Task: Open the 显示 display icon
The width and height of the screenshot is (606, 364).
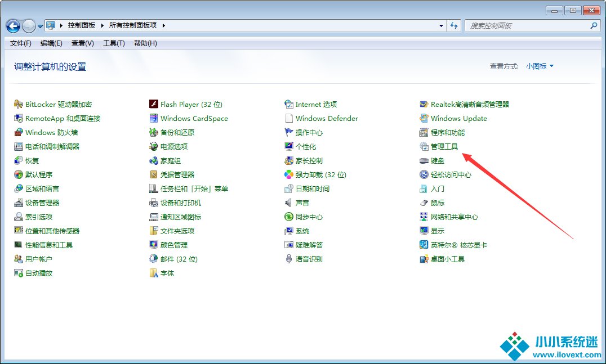Action: (424, 231)
